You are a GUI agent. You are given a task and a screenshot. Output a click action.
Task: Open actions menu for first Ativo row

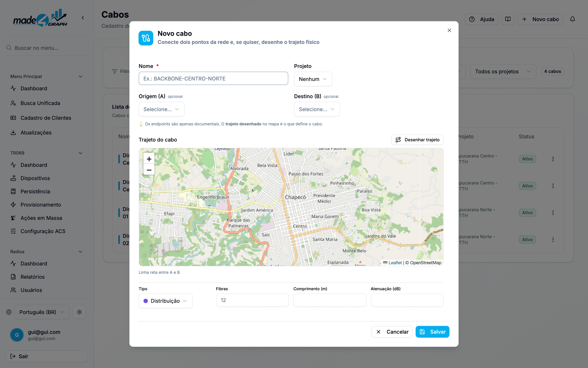point(553,159)
